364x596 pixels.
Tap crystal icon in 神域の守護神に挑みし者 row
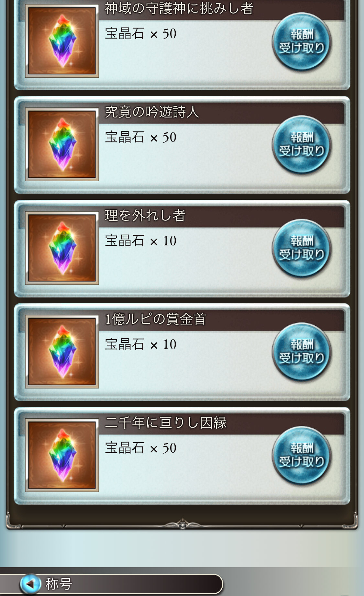[x=62, y=41]
